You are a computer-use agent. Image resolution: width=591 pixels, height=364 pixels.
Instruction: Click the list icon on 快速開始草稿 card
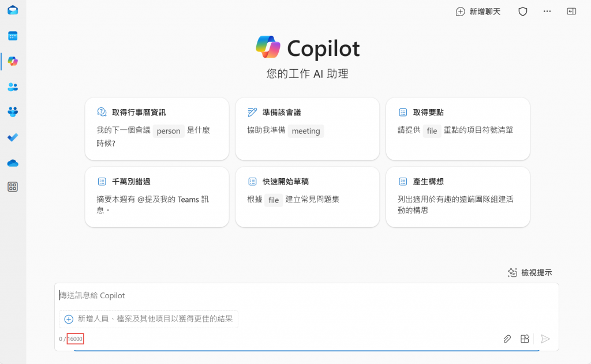(253, 182)
